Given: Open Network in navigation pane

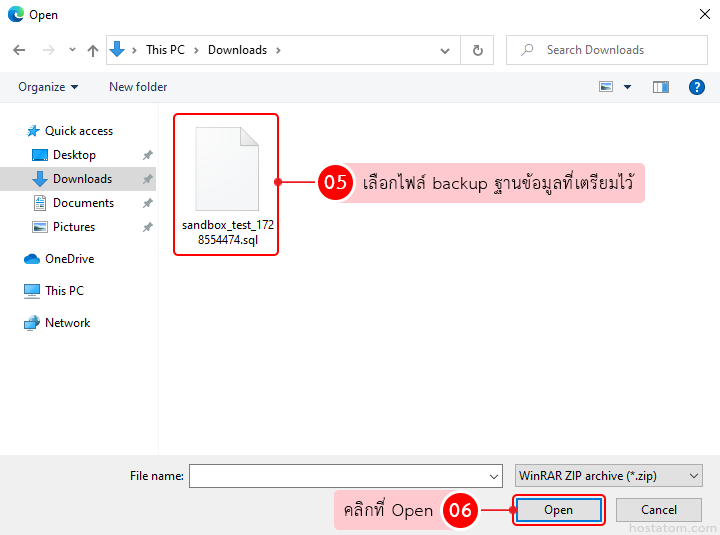Looking at the screenshot, I should (x=67, y=323).
